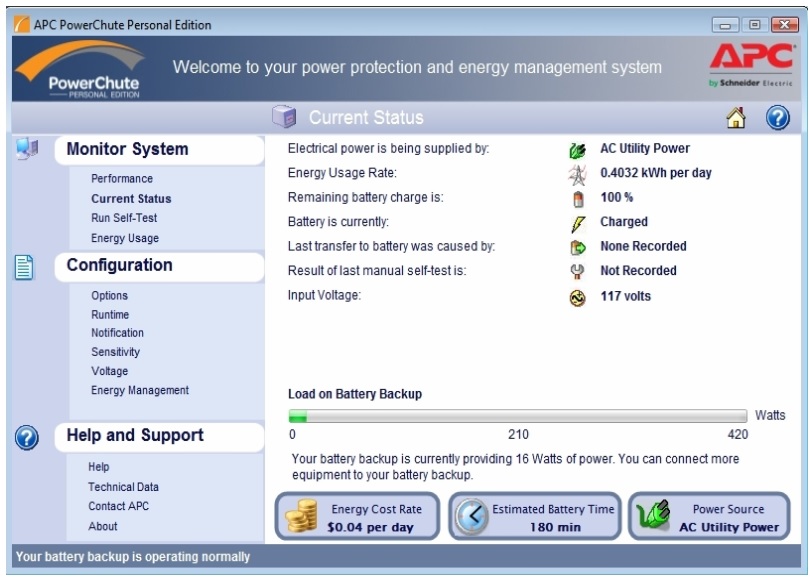
Task: Click the Configuration document icon
Action: coord(24,268)
